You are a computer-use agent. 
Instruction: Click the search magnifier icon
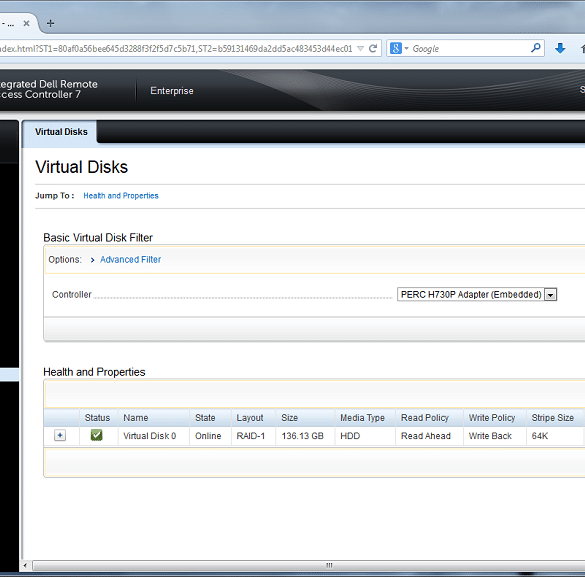[536, 48]
